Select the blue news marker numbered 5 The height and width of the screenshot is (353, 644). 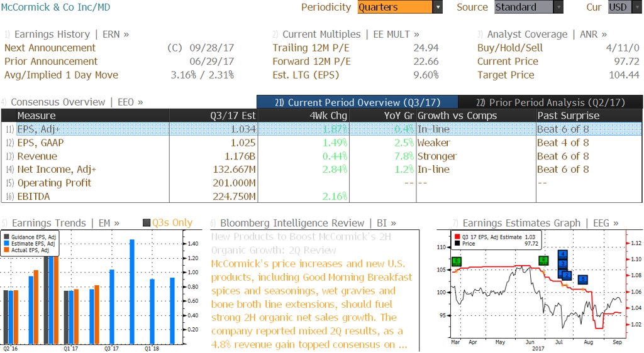pos(582,280)
